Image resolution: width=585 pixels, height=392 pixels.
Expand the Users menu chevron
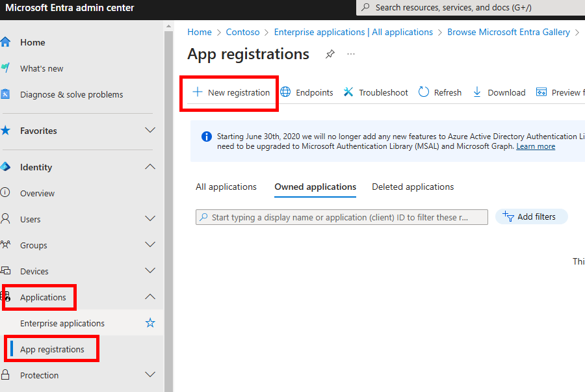coord(150,218)
